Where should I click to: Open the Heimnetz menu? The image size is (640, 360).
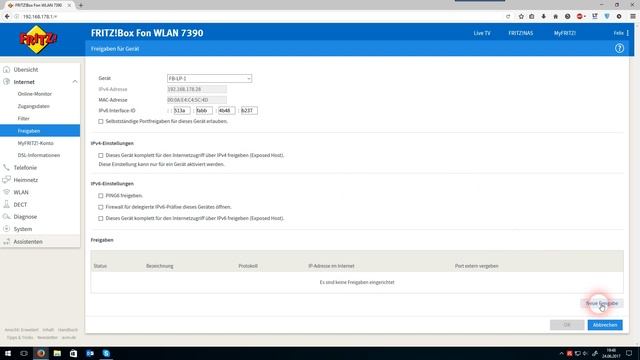click(x=26, y=180)
